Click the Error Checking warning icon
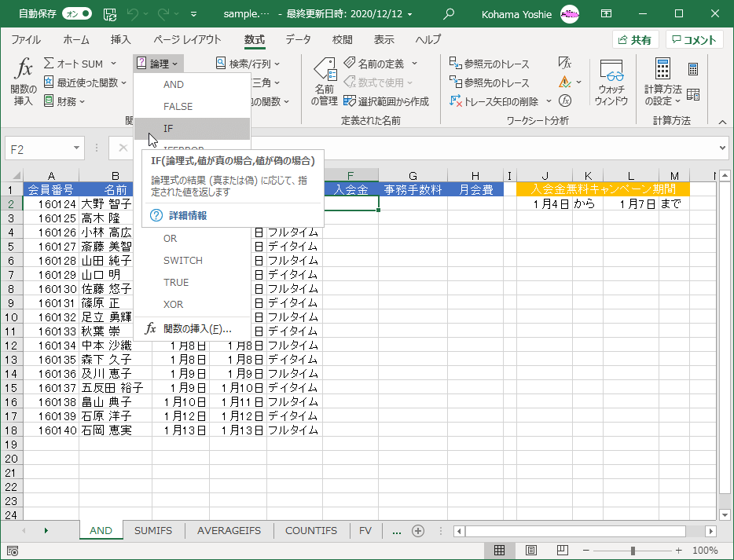 pyautogui.click(x=564, y=82)
